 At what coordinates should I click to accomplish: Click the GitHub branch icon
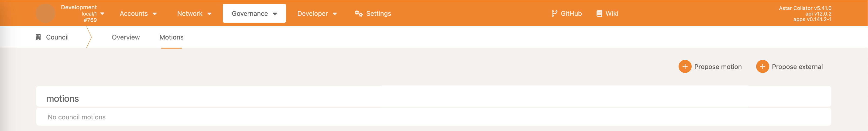point(554,13)
